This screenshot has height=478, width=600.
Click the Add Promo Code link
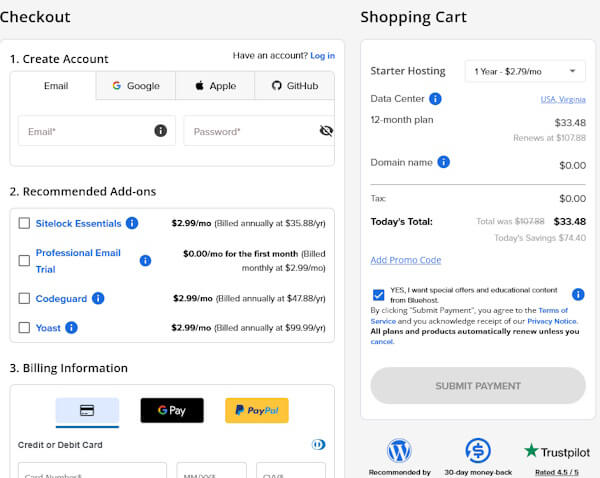click(405, 260)
